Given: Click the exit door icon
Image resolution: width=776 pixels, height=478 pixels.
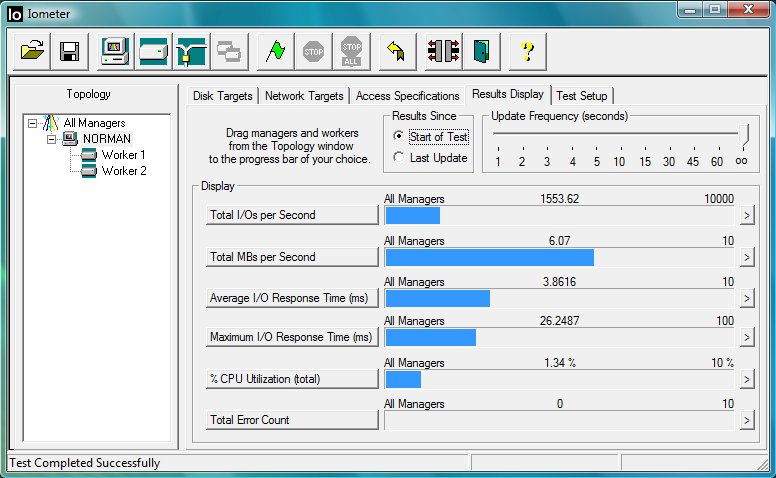Looking at the screenshot, I should 482,51.
